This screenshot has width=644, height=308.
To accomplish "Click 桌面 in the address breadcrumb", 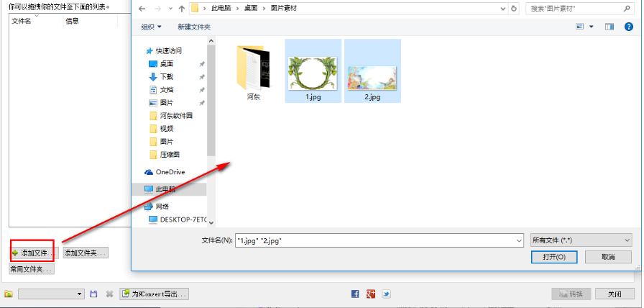I will 251,8.
